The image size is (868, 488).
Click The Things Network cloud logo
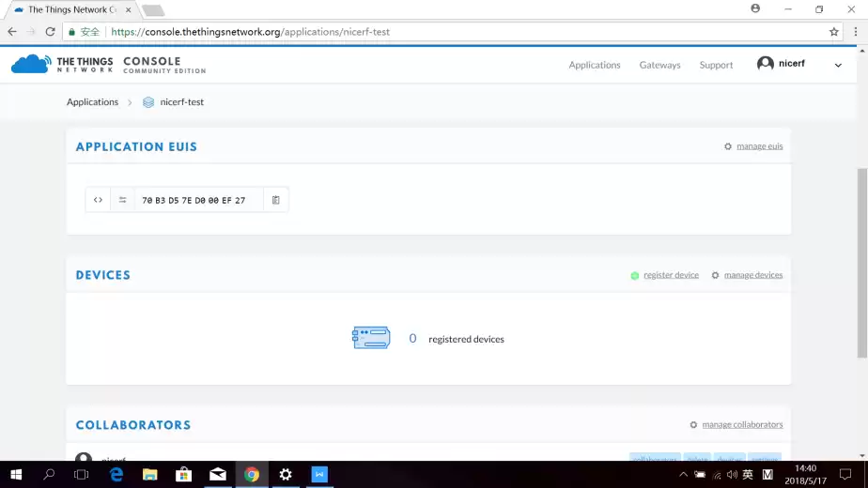tap(30, 65)
